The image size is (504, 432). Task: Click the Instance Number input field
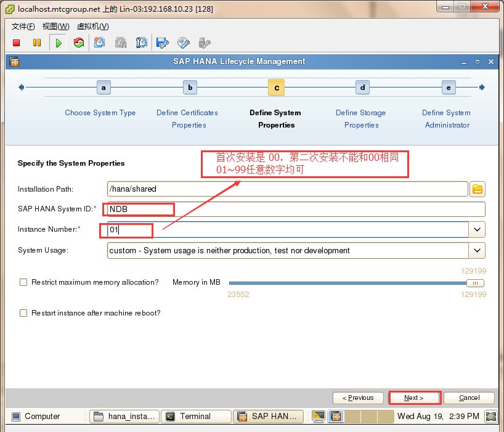(288, 229)
